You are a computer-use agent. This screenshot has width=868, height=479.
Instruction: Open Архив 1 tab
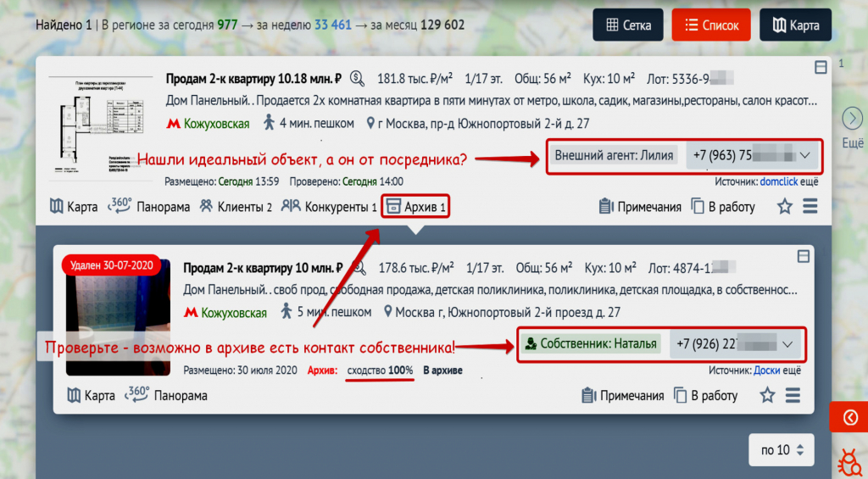coord(415,207)
